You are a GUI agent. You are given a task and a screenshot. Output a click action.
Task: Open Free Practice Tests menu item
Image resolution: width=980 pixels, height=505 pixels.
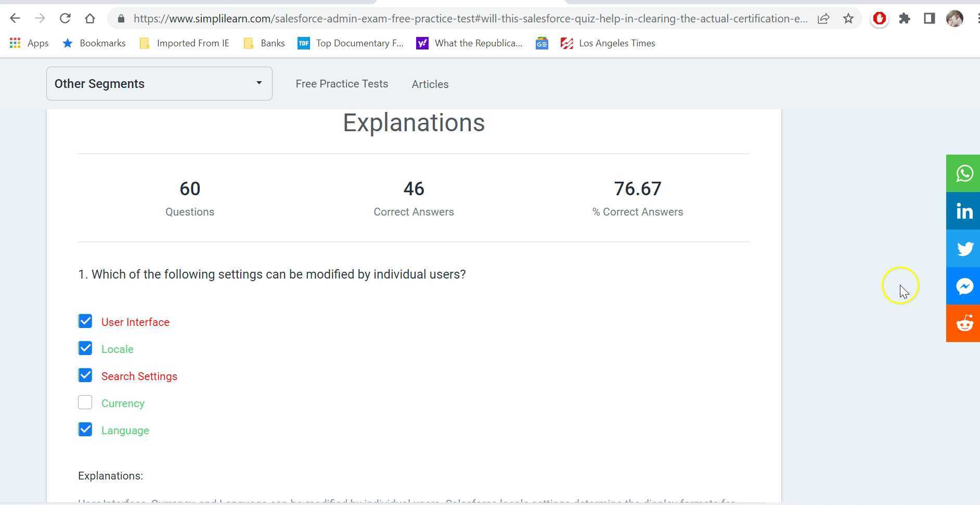tap(342, 84)
